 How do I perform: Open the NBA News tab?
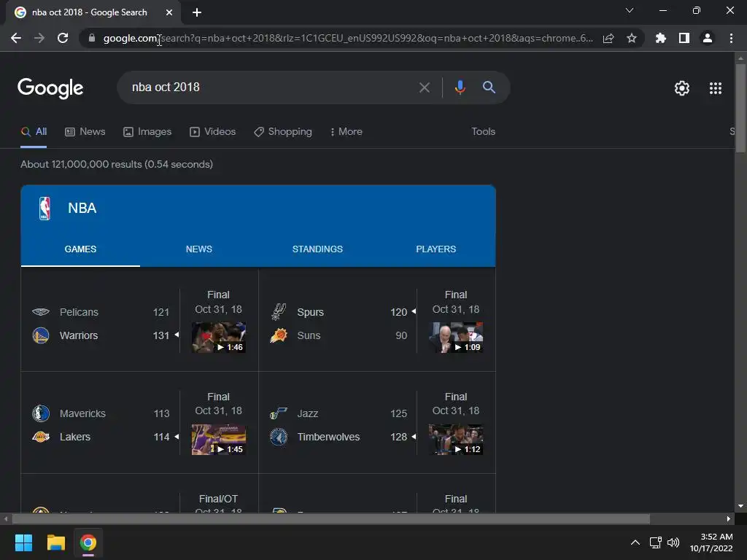point(199,249)
